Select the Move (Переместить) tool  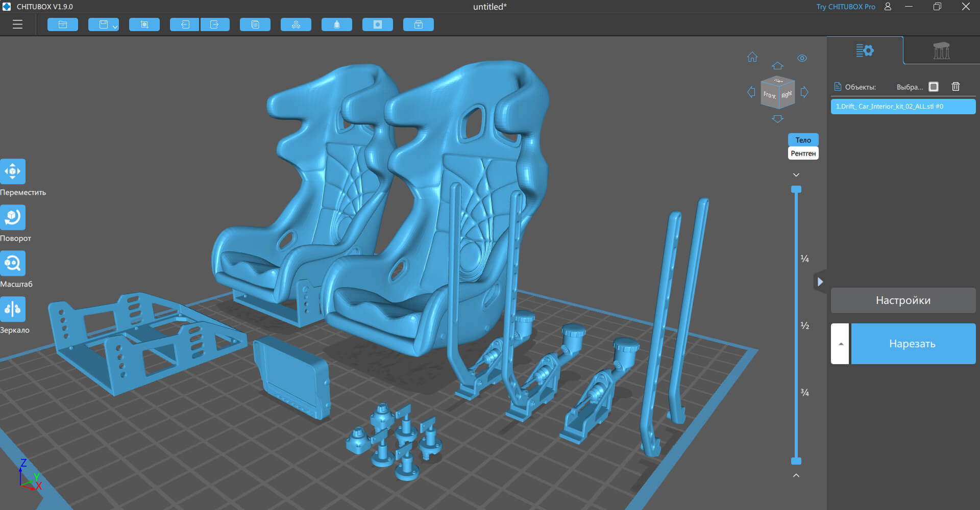pos(13,171)
